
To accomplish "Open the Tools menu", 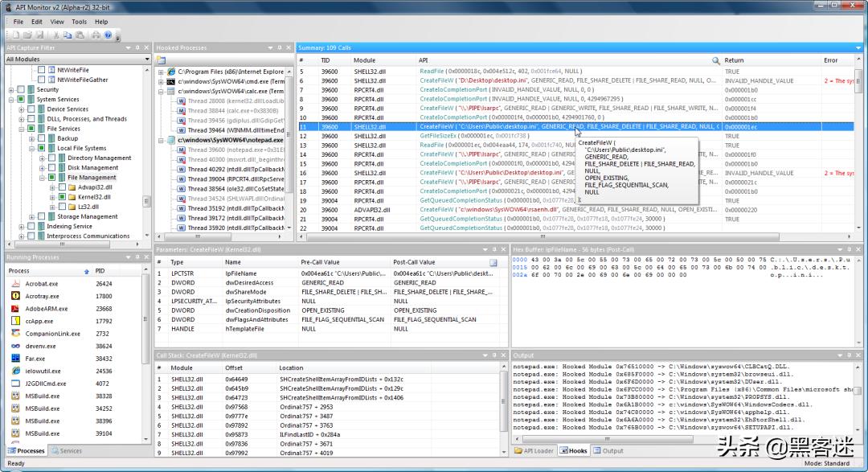I will tap(79, 22).
